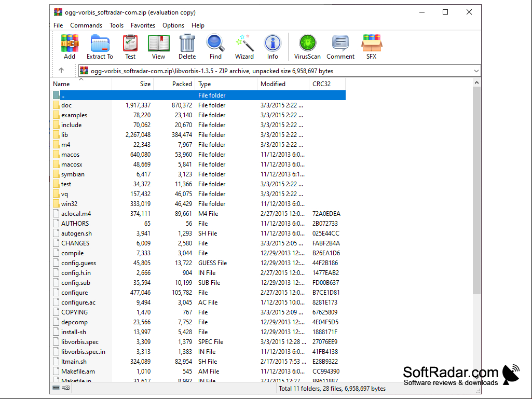Click the scrollbar up arrow
Screen dimensions: 532x399
click(x=476, y=82)
